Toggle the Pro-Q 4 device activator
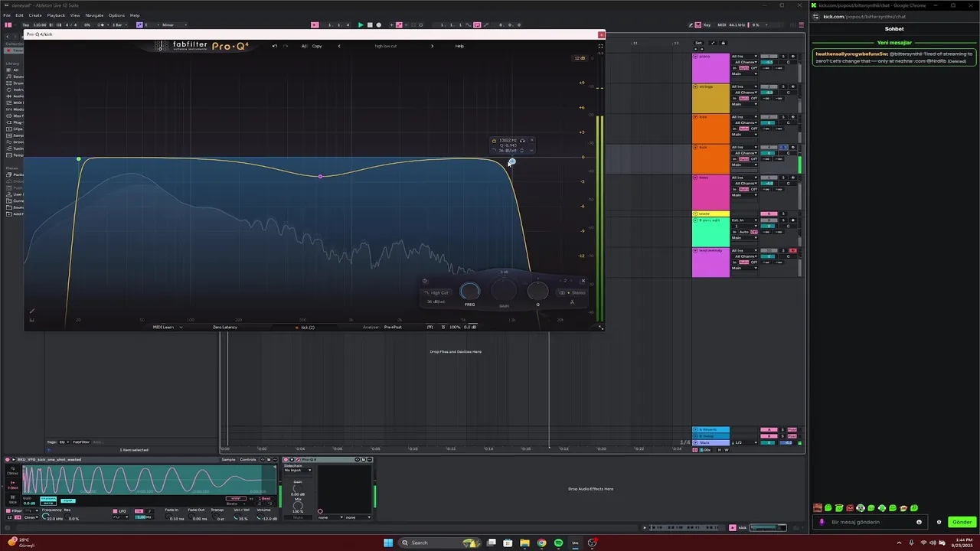This screenshot has width=980, height=551. pos(286,460)
